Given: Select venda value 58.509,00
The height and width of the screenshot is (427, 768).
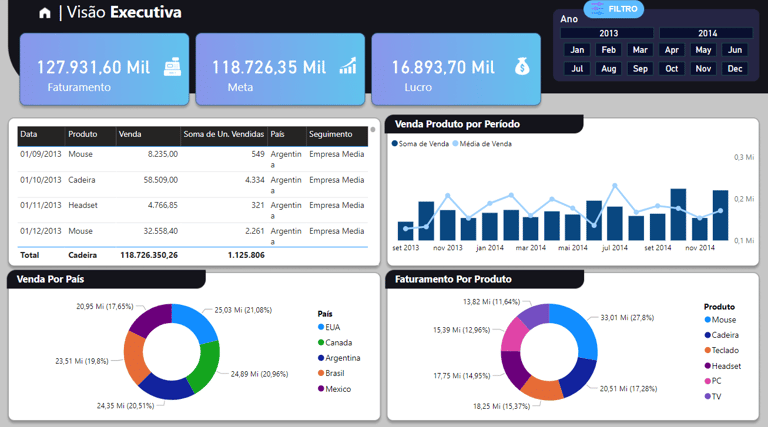Looking at the screenshot, I should [161, 180].
